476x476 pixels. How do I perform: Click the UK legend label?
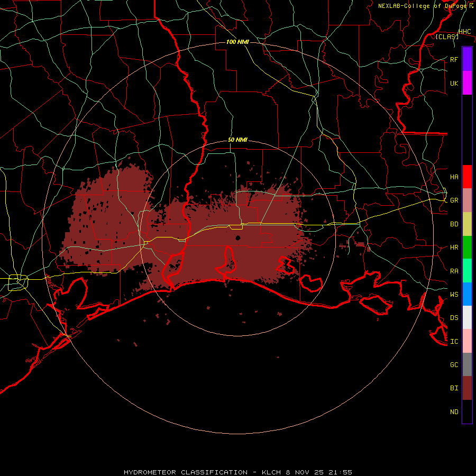tap(454, 83)
